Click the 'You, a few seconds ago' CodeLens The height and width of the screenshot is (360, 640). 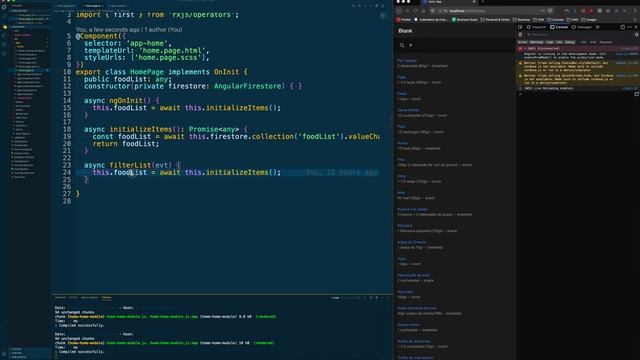point(109,30)
